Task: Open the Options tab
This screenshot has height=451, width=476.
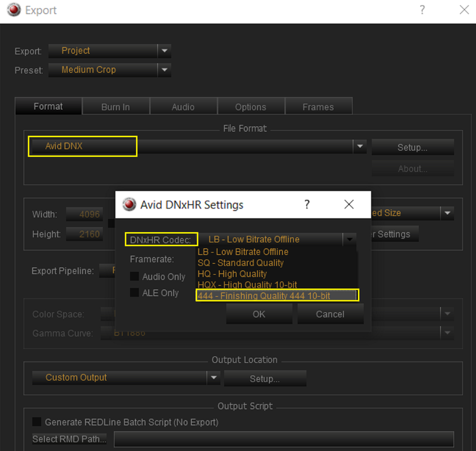Action: tap(251, 107)
